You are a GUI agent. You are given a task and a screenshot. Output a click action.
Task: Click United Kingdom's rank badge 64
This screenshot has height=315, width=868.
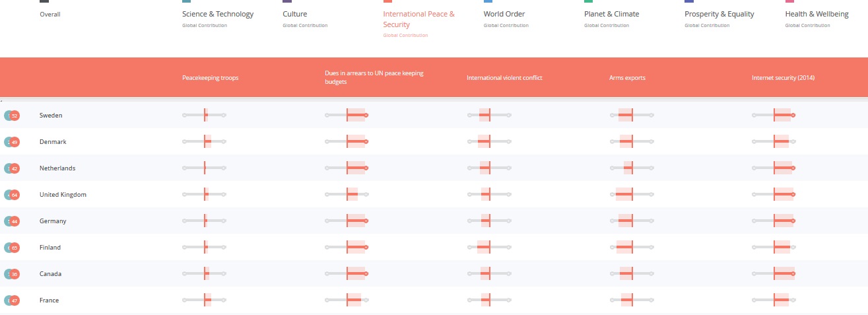click(x=15, y=195)
